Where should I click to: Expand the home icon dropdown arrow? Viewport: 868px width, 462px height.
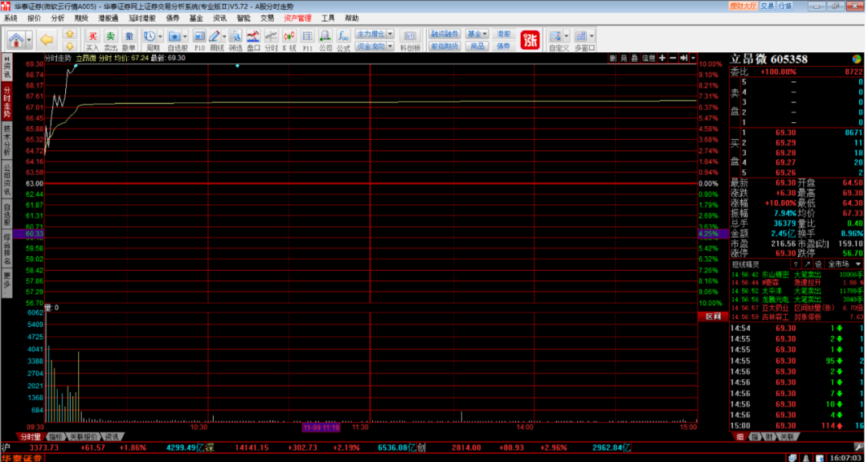(x=29, y=40)
